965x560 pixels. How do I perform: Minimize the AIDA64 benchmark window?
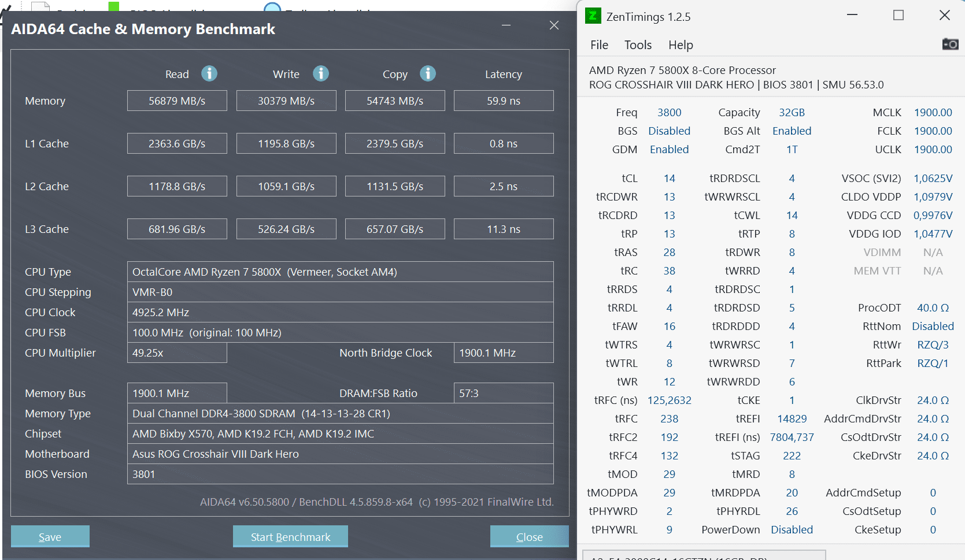pos(506,25)
